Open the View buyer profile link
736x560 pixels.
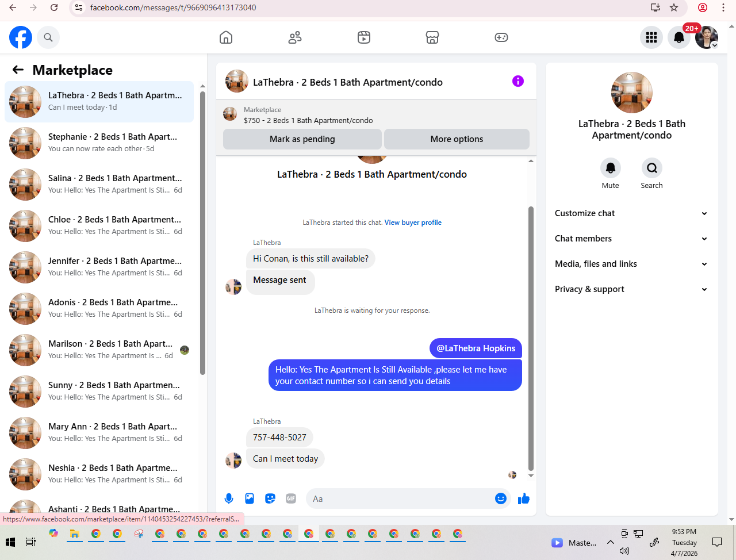point(413,223)
